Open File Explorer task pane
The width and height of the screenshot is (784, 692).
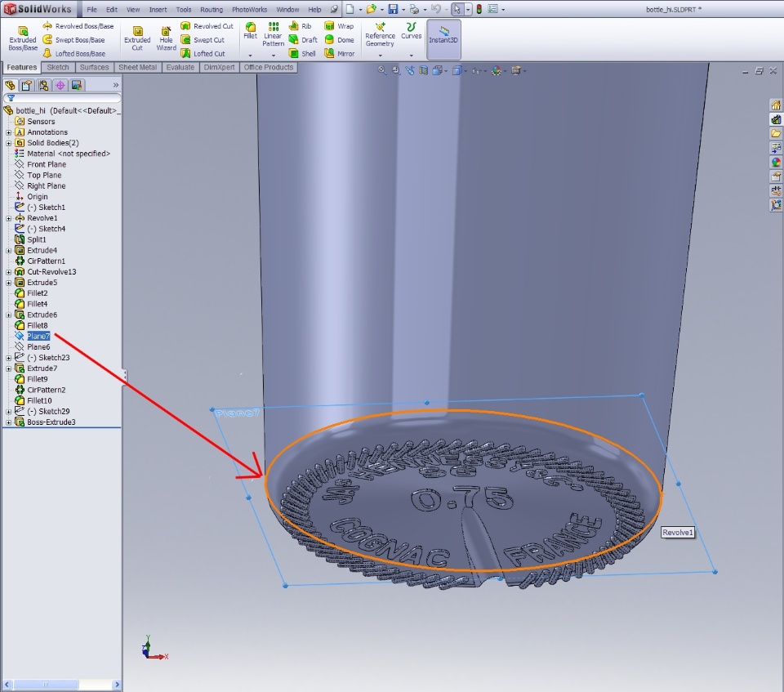[776, 134]
